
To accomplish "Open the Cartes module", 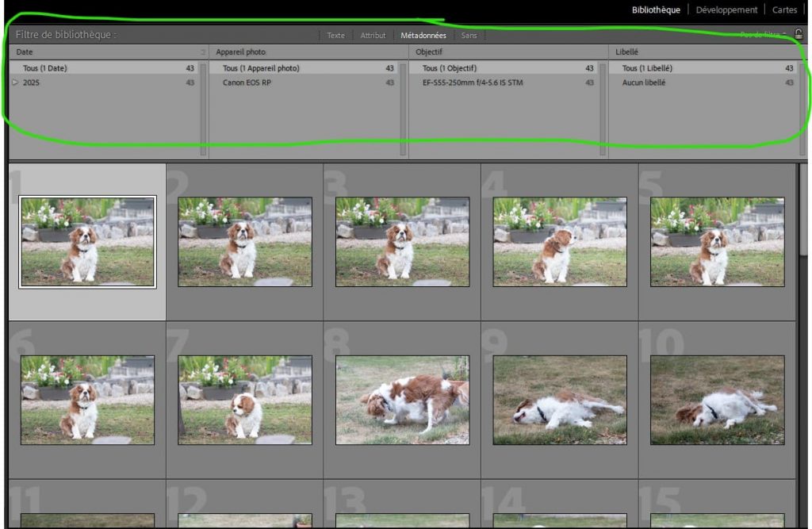I will (x=784, y=10).
